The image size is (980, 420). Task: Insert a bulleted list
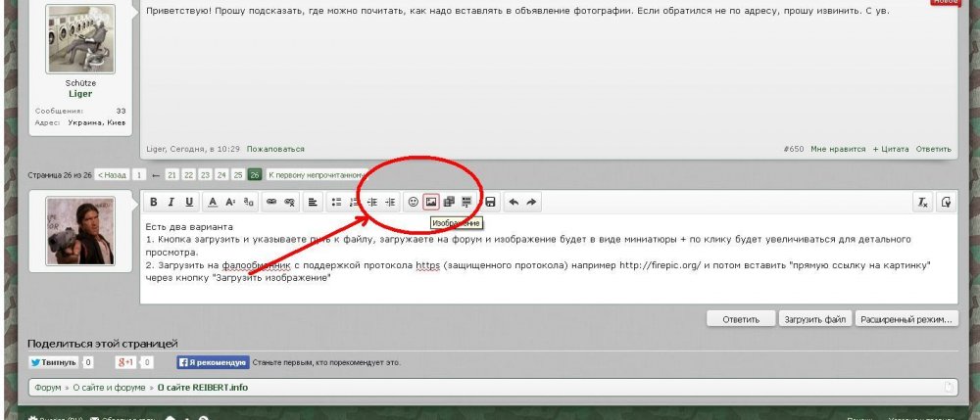336,202
